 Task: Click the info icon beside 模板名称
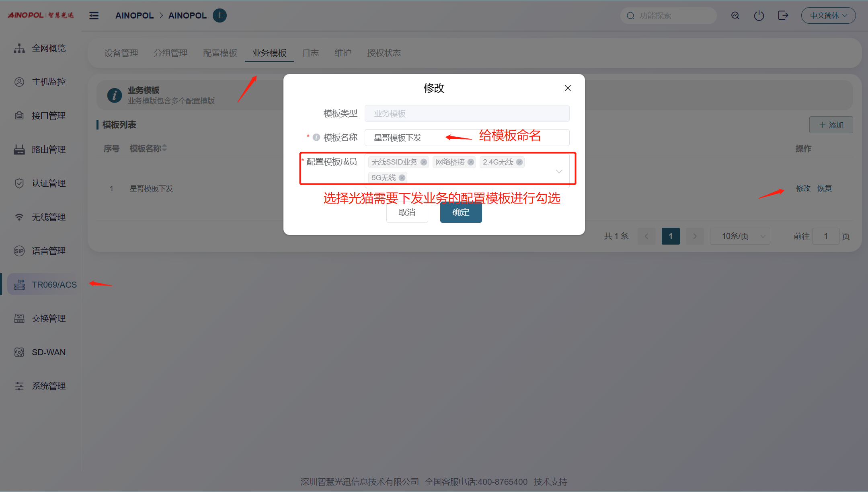tap(316, 138)
